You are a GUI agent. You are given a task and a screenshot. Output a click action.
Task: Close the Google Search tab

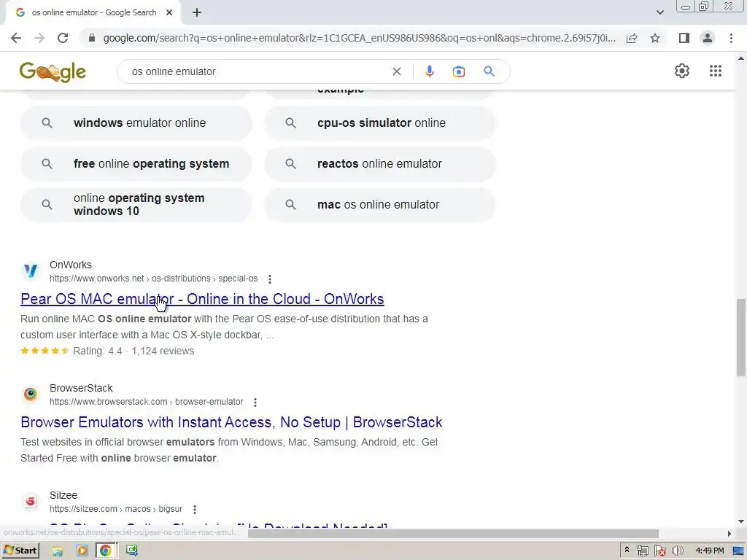[x=169, y=13]
